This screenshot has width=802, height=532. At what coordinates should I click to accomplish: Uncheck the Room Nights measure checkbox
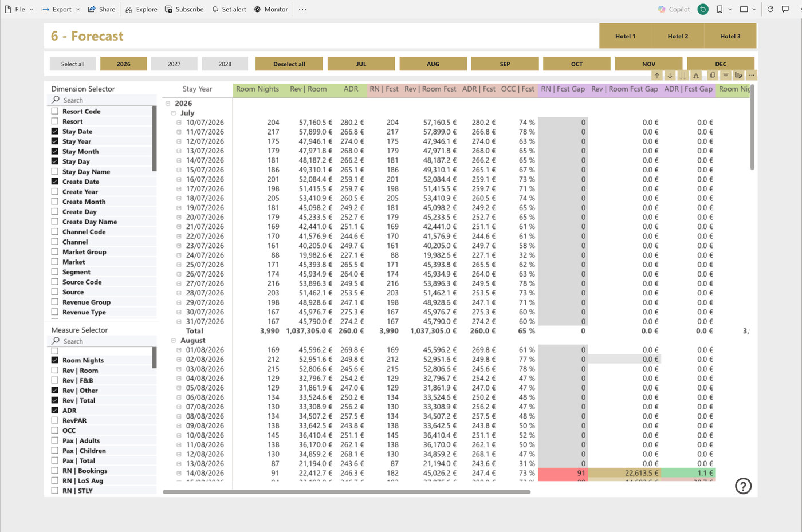(x=55, y=360)
